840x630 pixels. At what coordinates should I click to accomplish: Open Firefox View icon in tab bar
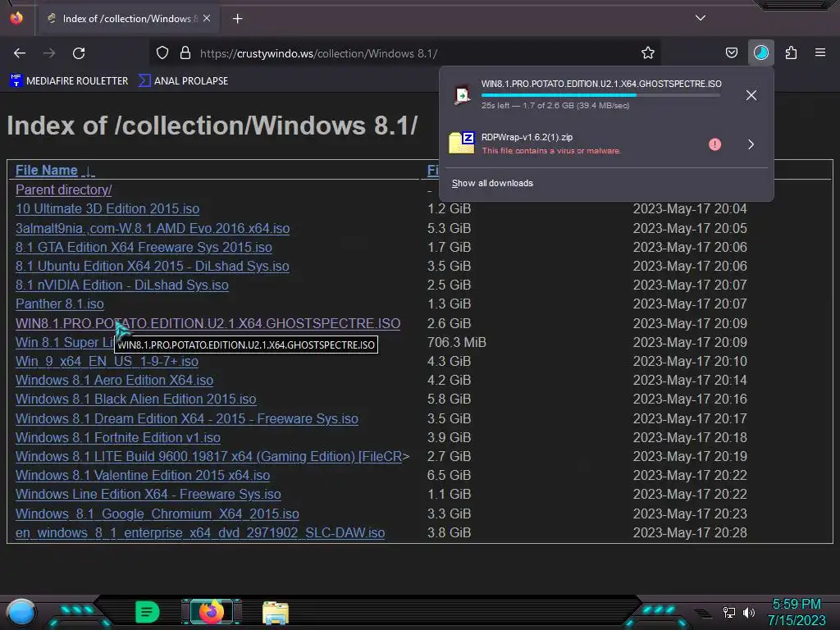[16, 18]
